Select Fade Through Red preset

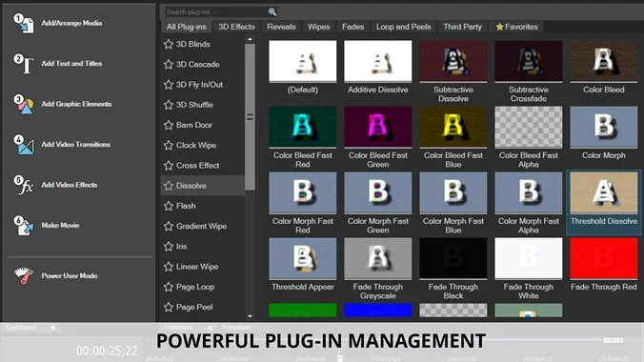[x=604, y=258]
